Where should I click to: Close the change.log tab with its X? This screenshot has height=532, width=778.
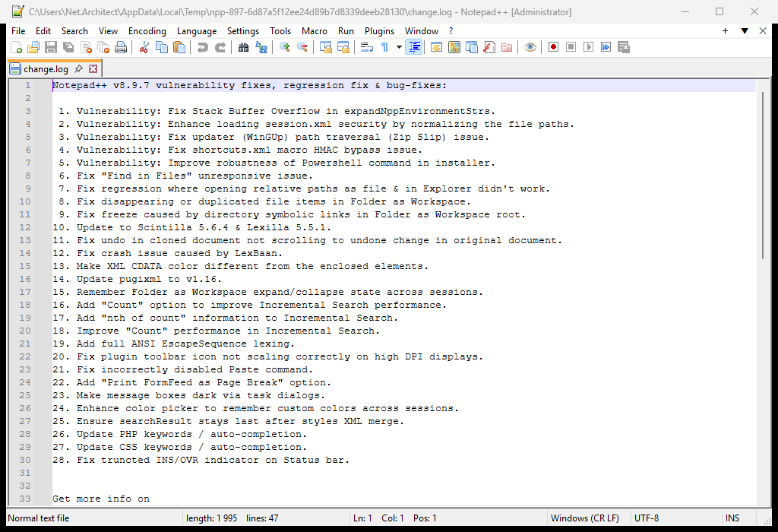click(93, 68)
